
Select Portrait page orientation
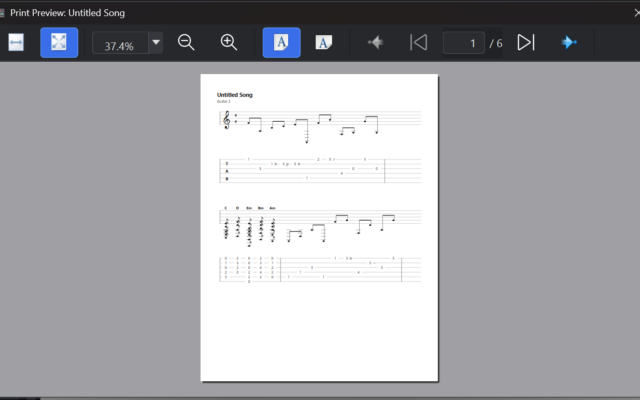click(281, 42)
